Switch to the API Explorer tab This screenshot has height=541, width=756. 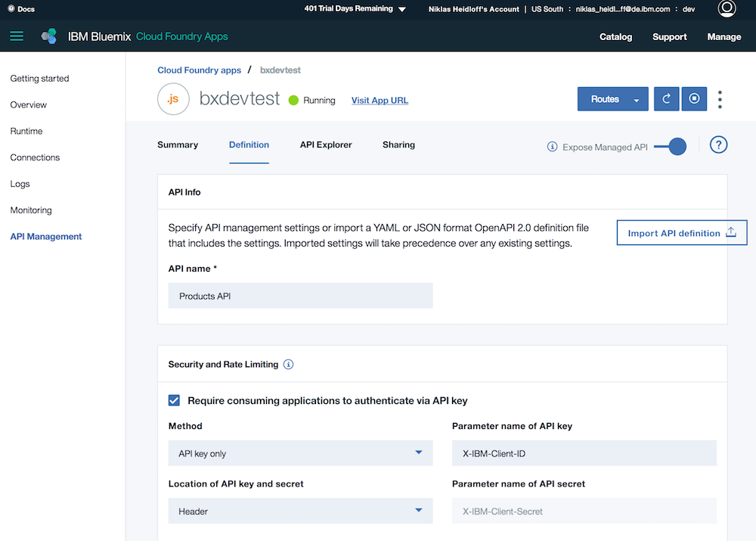pos(326,145)
